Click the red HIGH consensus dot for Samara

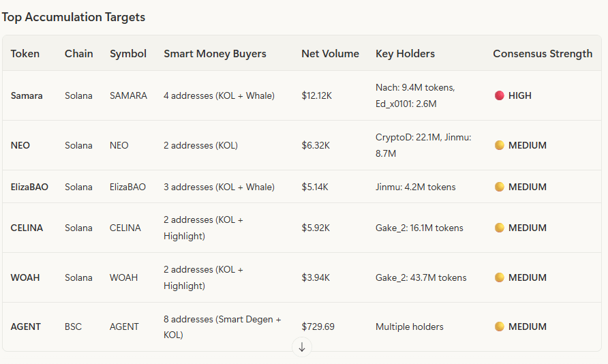499,96
